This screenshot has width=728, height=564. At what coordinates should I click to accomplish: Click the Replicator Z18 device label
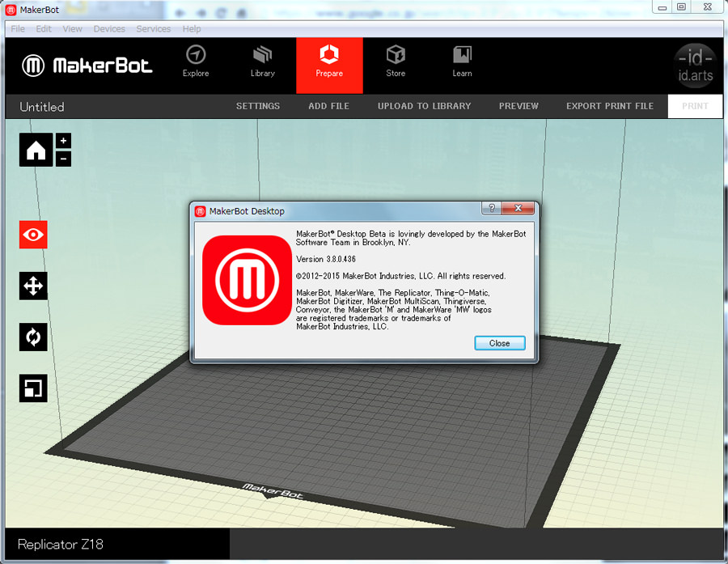click(61, 544)
